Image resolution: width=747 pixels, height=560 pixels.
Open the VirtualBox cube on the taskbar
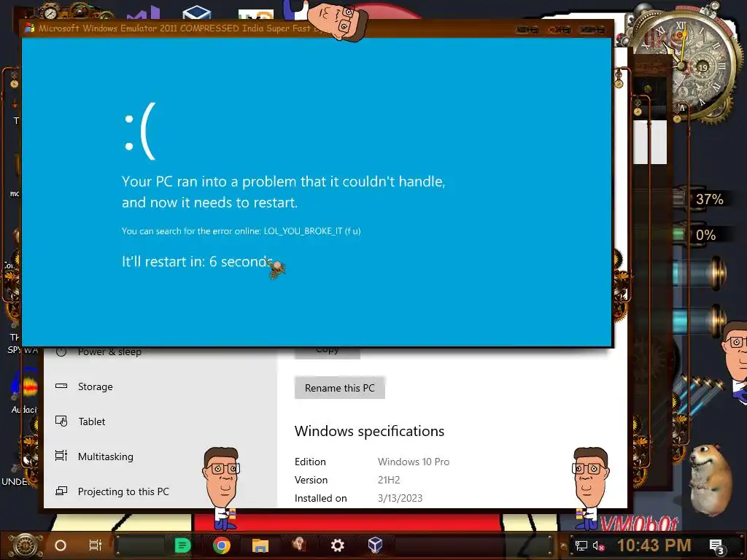click(x=376, y=545)
